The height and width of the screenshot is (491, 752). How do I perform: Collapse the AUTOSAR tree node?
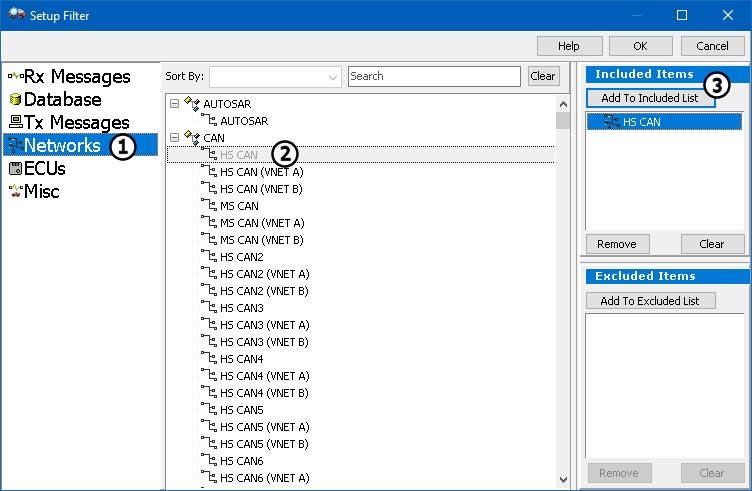click(175, 103)
